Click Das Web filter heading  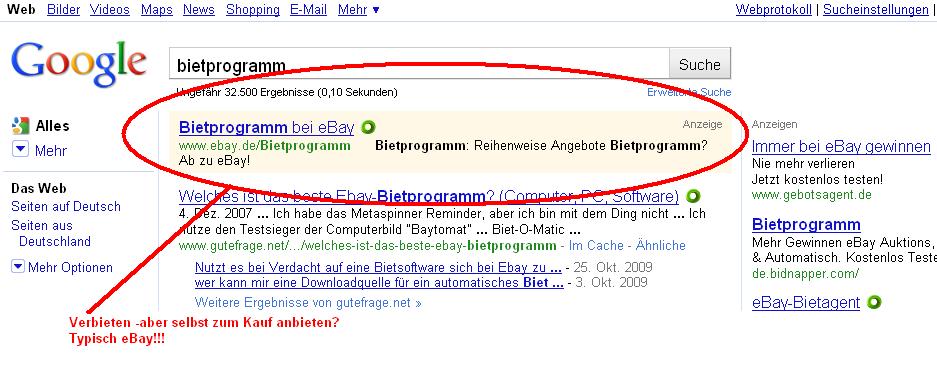(39, 189)
